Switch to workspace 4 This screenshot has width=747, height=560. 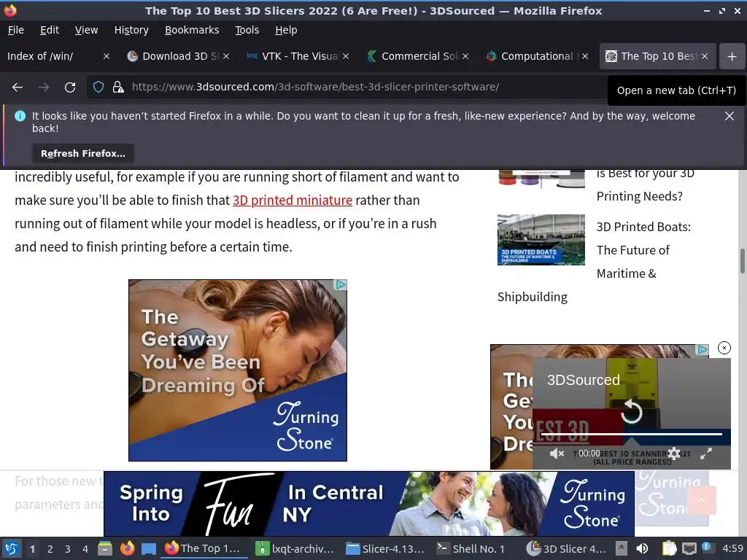(85, 549)
